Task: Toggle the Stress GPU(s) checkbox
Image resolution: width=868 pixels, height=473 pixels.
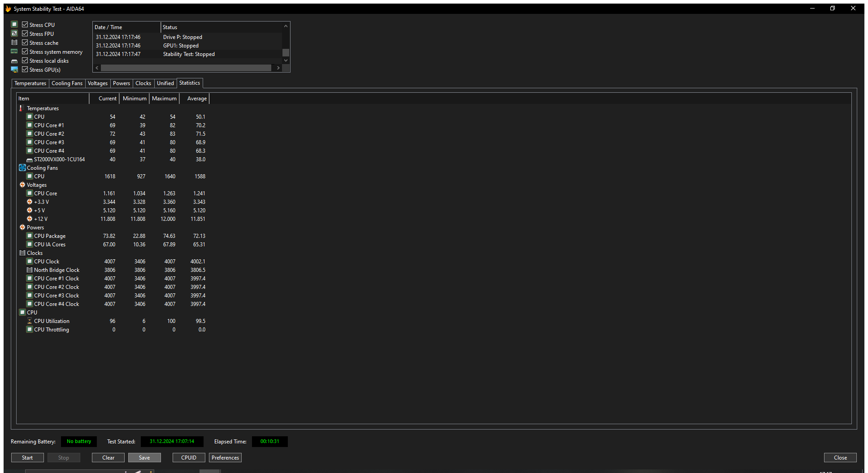Action: 25,69
